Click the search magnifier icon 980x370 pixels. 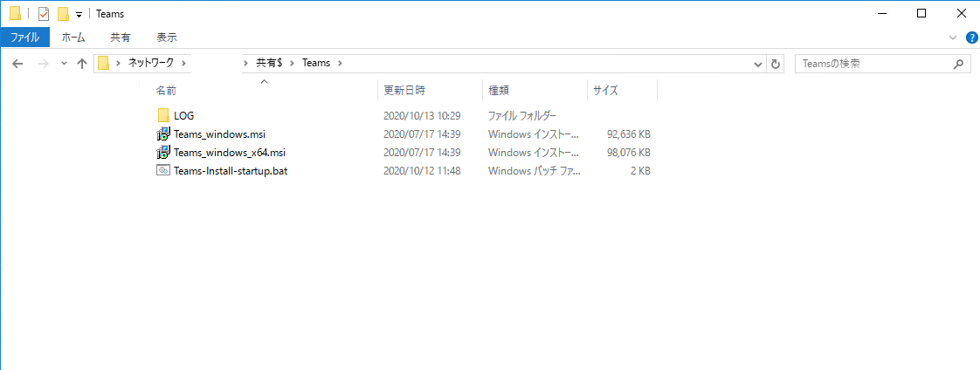click(x=958, y=64)
